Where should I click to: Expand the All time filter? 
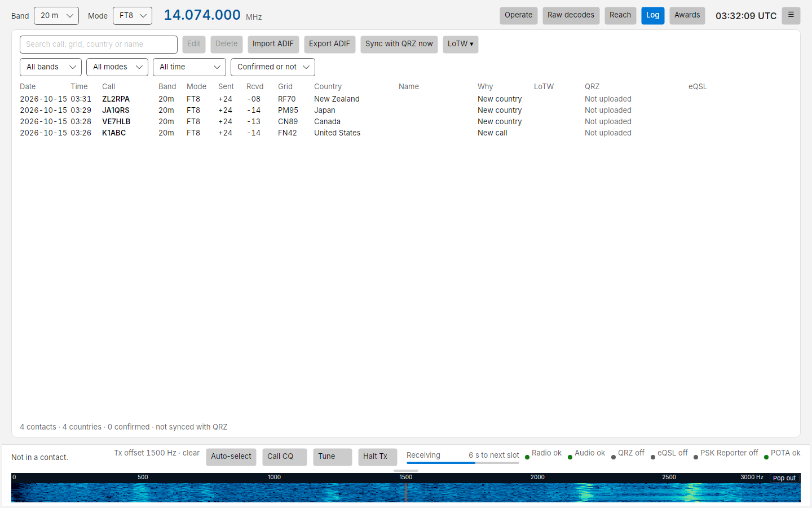189,67
